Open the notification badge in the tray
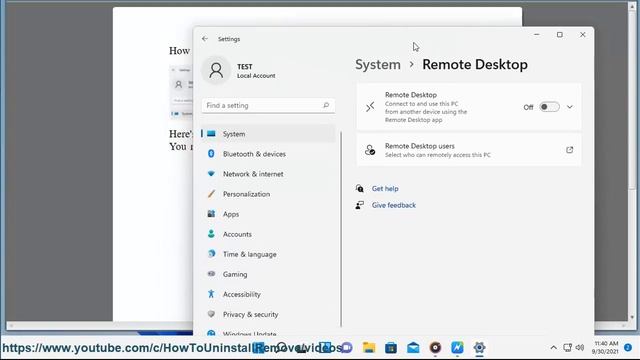640x360 pixels. tap(628, 347)
